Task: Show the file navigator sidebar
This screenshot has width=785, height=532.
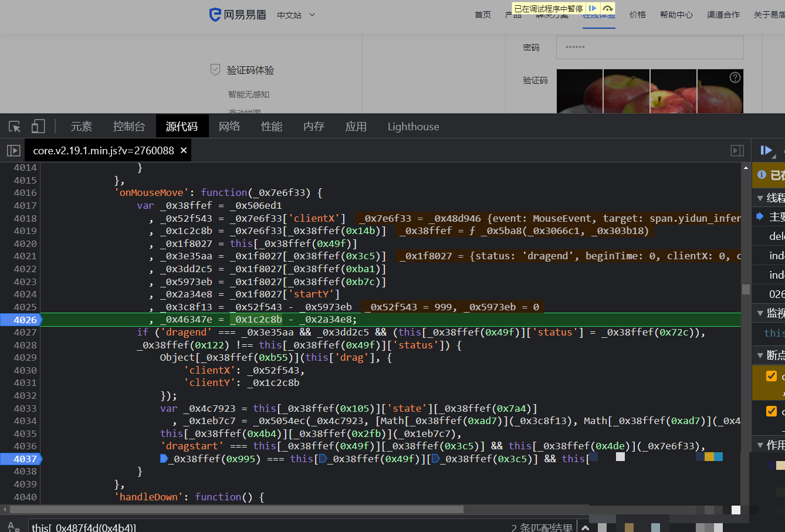Action: point(13,151)
